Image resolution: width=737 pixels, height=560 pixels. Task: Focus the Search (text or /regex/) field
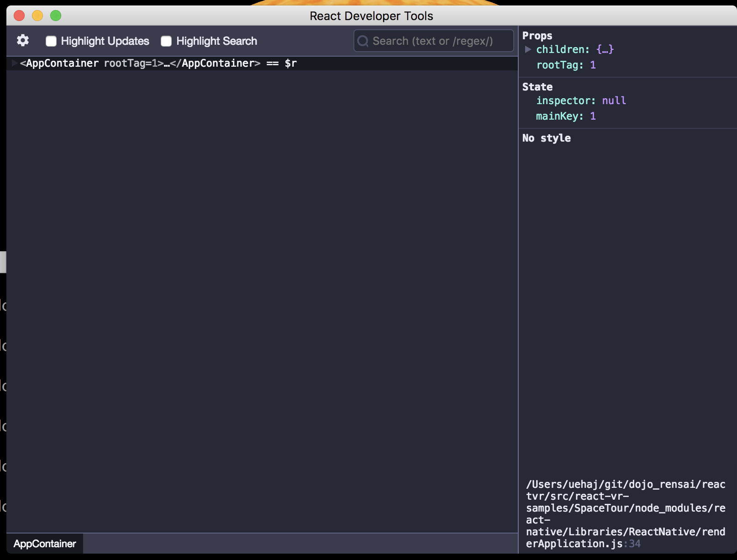pyautogui.click(x=434, y=41)
